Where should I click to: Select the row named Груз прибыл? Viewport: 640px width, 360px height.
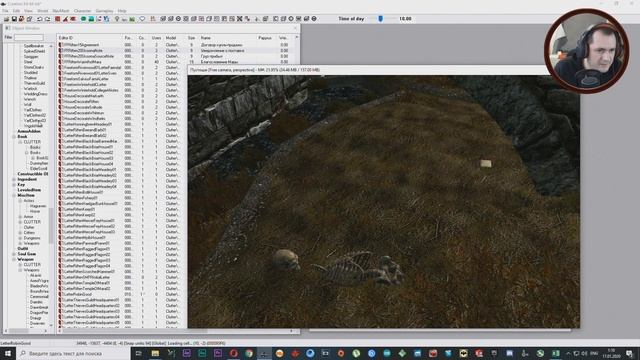pos(175,56)
